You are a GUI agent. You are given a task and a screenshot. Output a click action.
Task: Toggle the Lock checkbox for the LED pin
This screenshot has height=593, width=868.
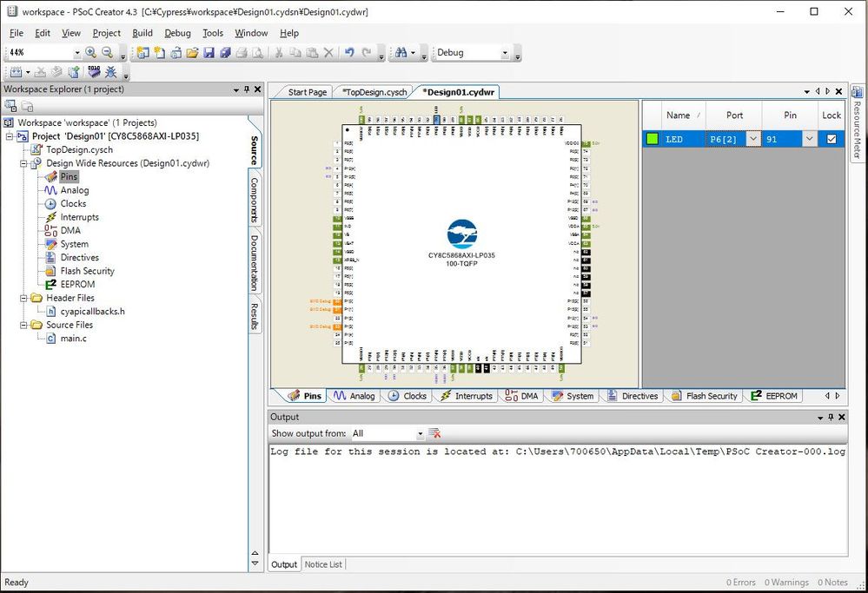[831, 138]
